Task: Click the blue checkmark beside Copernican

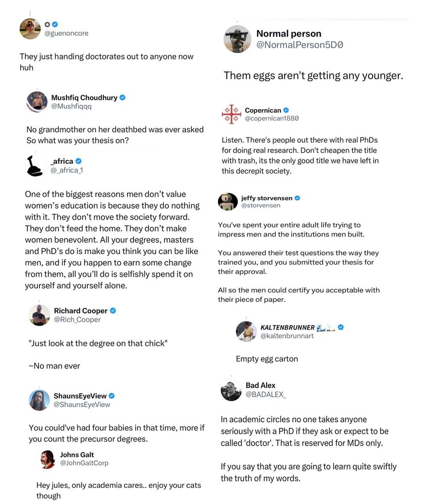Action: pos(286,110)
